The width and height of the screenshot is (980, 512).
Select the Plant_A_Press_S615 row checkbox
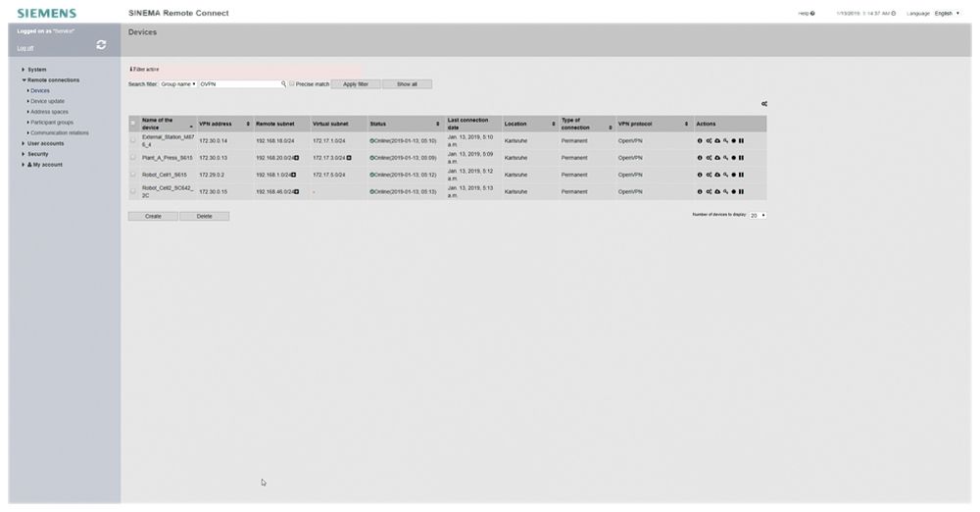click(x=133, y=158)
